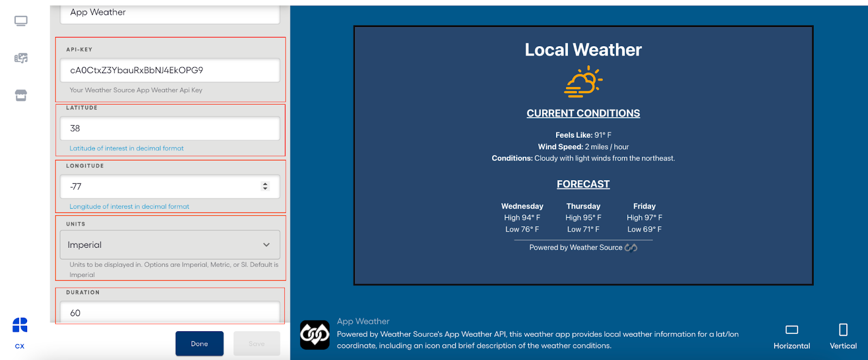Click the app description text in the footer
The height and width of the screenshot is (360, 868).
[538, 340]
